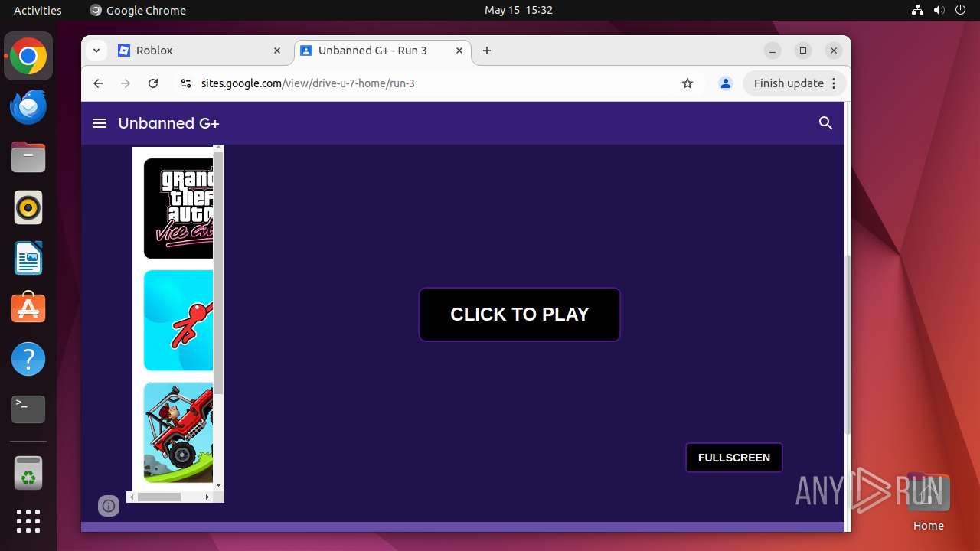
Task: Click the game list vertical scrollbar thumb
Action: pyautogui.click(x=218, y=273)
